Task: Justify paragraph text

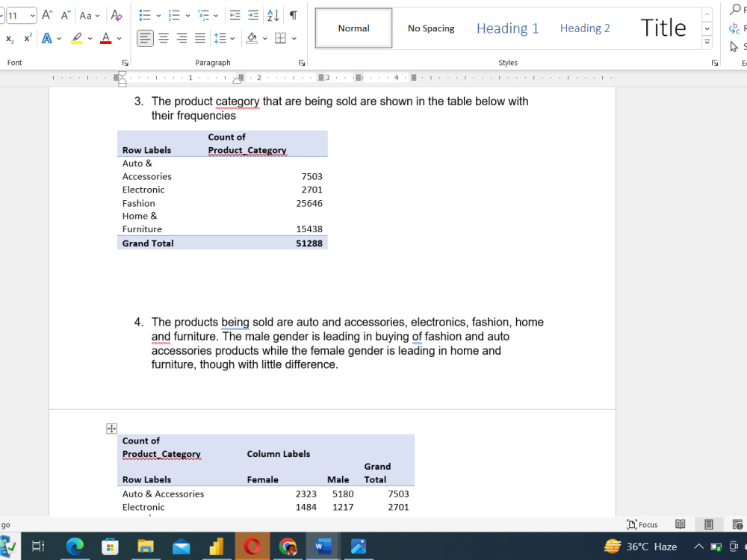Action: click(x=200, y=38)
